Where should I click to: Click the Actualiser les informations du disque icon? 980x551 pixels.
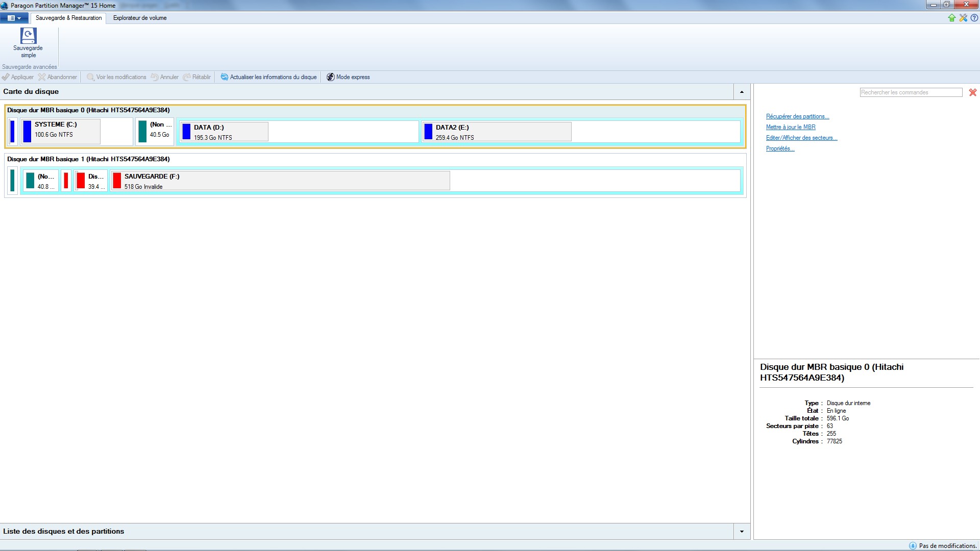(x=225, y=77)
